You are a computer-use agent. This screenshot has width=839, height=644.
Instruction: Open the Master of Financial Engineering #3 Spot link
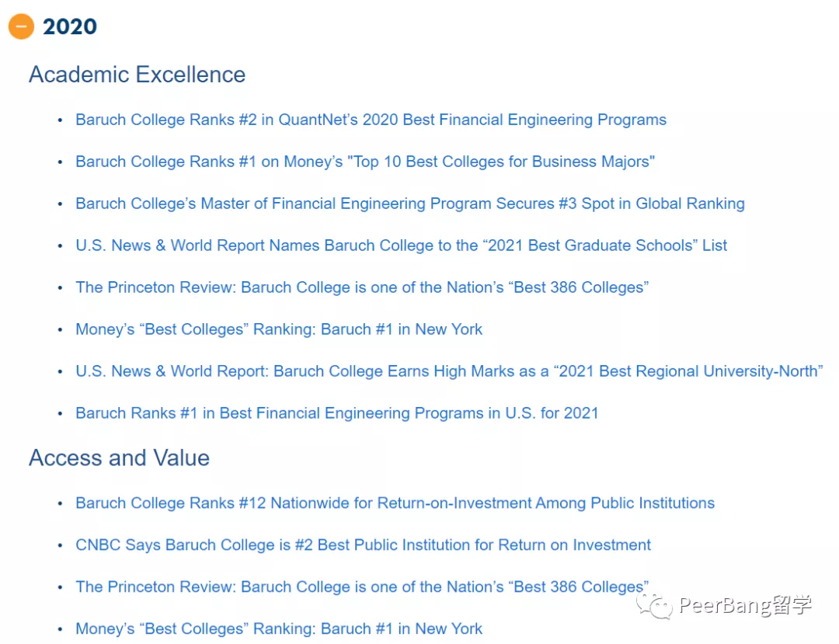click(x=409, y=204)
